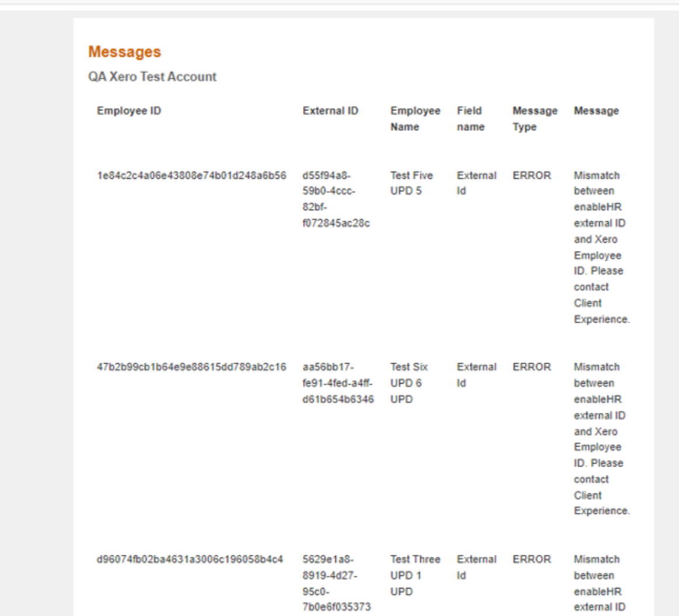Click external ID starting with d55f94a8
Image resolution: width=679 pixels, height=616 pixels.
(336, 199)
